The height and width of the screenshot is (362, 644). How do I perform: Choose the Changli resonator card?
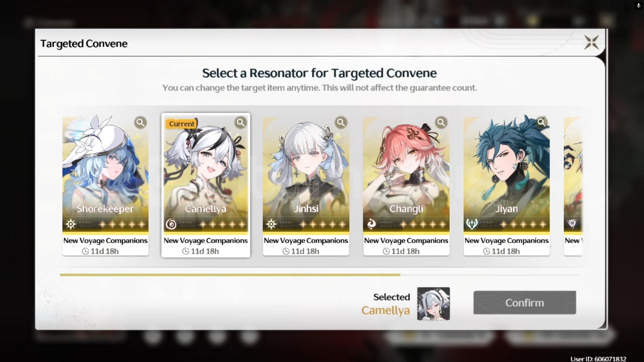406,186
